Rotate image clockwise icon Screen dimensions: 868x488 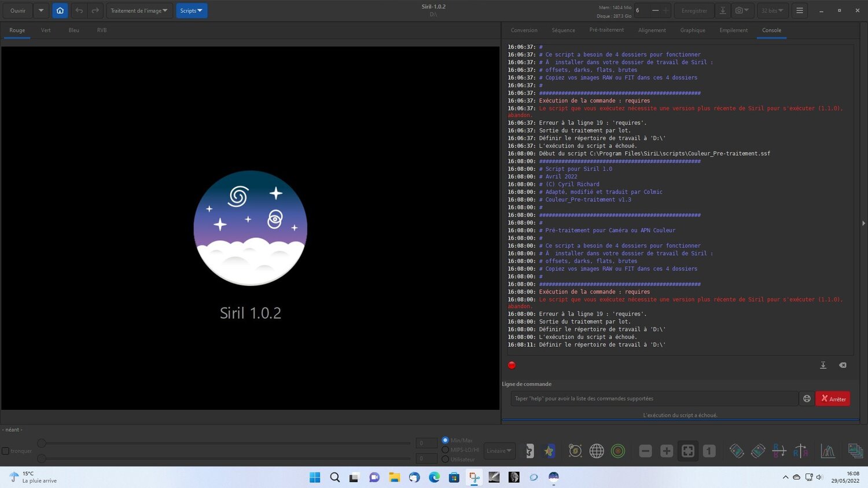pos(758,451)
